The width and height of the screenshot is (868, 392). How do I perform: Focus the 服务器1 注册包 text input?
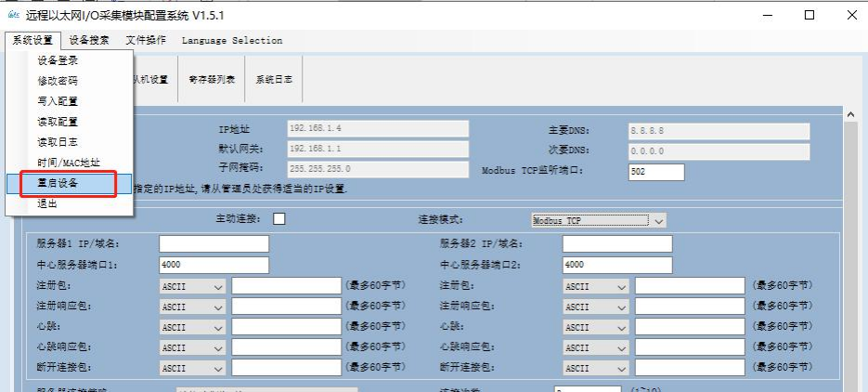pos(286,286)
